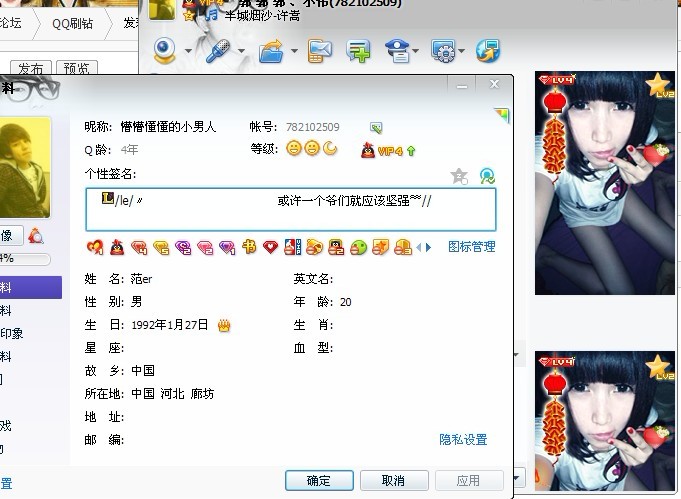This screenshot has height=499, width=681.
Task: Click the black penguin card icon
Action: pos(336,248)
